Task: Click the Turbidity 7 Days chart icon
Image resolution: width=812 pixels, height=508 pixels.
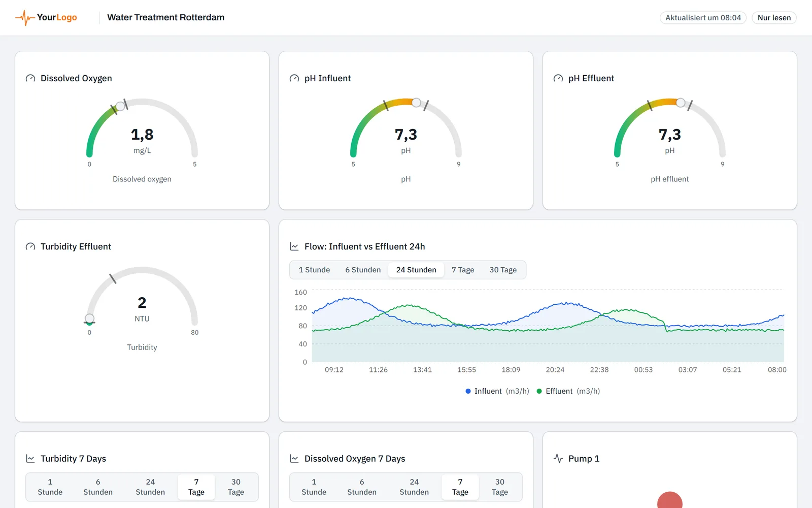Action: pyautogui.click(x=30, y=459)
